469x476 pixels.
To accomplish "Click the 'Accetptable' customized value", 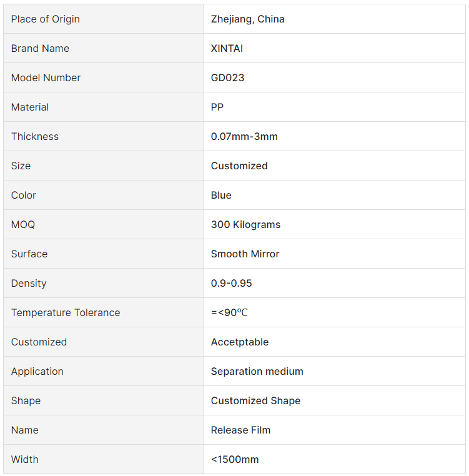I will 240,342.
